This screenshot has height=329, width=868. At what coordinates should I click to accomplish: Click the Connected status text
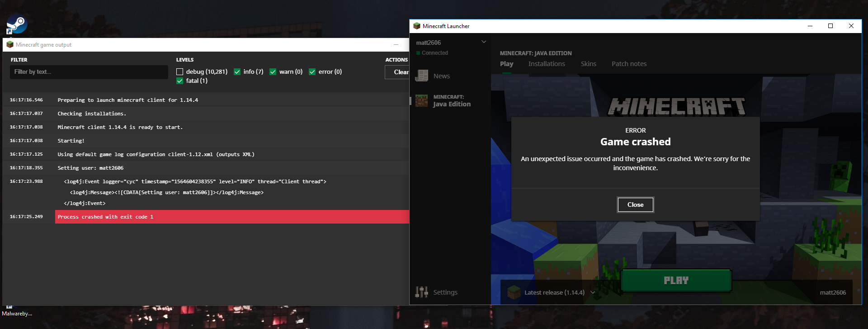tap(435, 53)
